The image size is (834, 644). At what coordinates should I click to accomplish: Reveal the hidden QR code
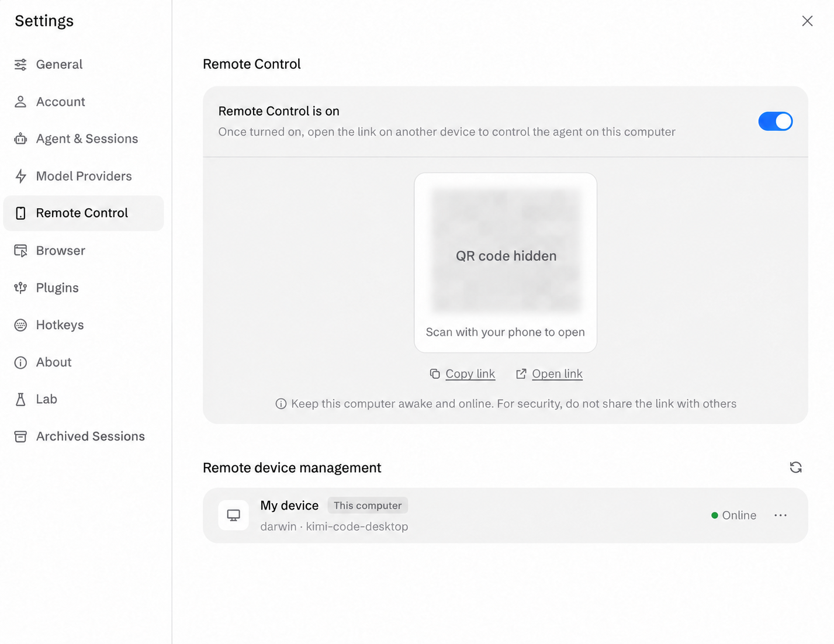tap(506, 250)
